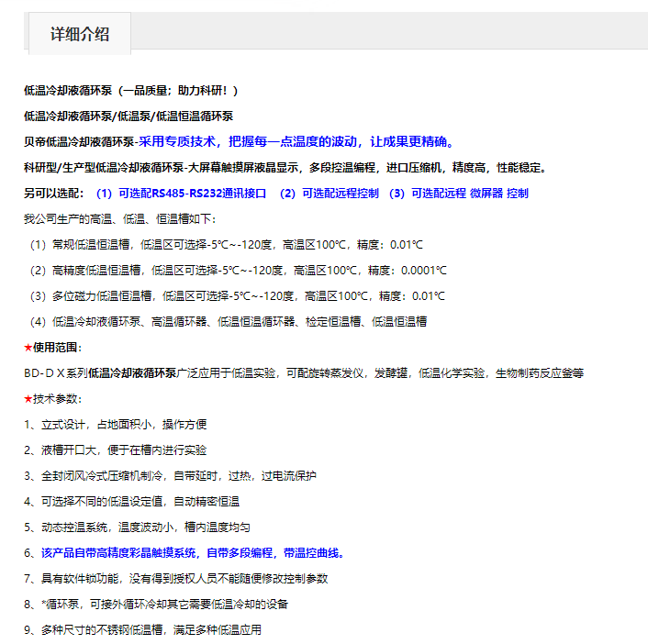Select the blue 可选配远程控制 option (2)

click(x=329, y=194)
